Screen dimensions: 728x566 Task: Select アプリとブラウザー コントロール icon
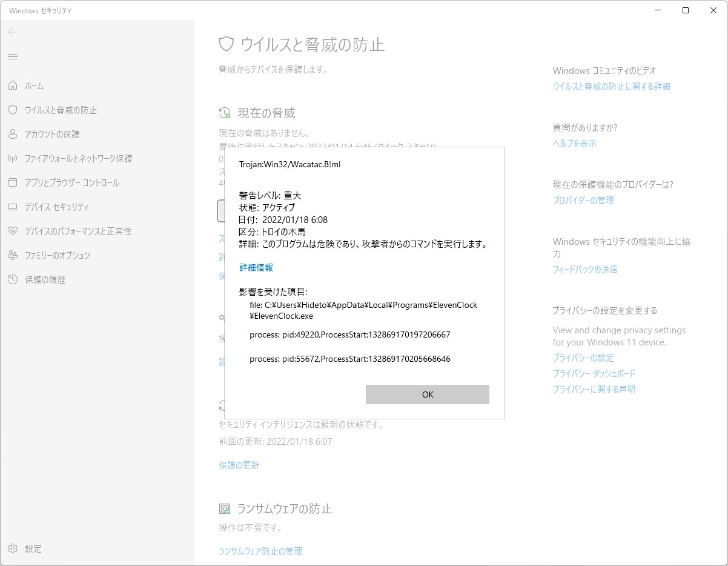[x=13, y=182]
